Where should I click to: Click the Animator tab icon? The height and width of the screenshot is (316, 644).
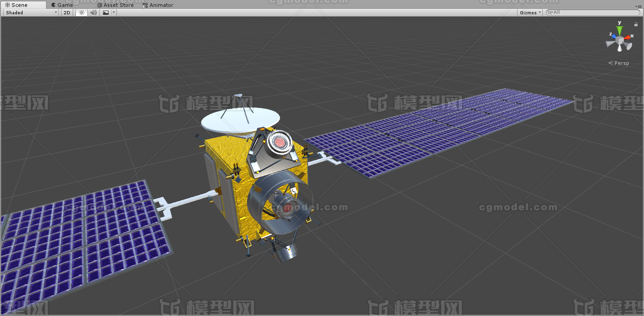[x=145, y=5]
